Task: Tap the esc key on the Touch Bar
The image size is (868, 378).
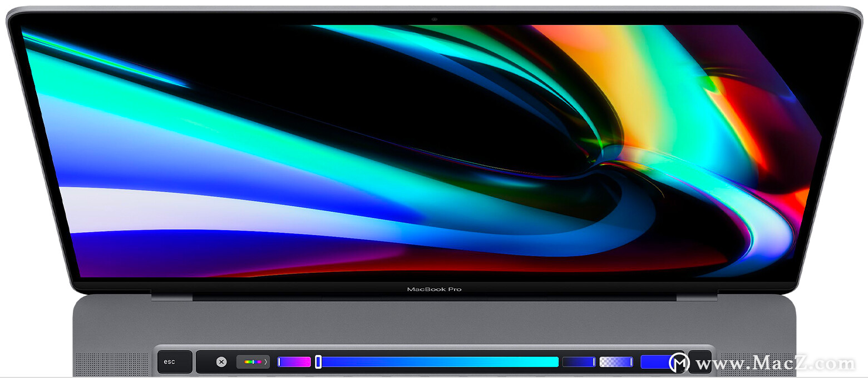Action: (x=175, y=362)
